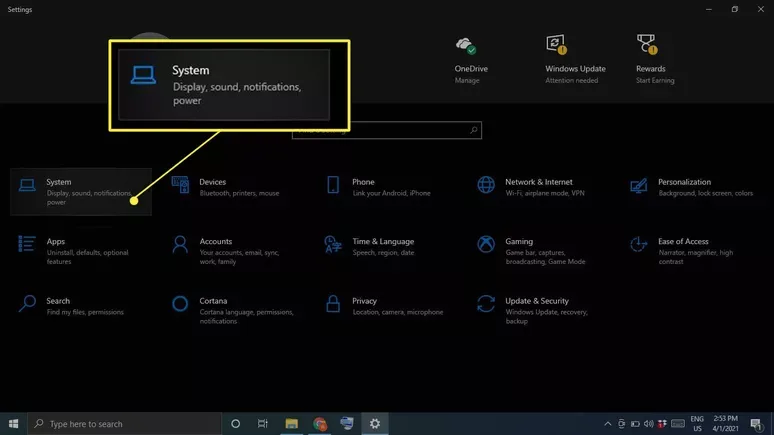This screenshot has height=435, width=774.
Task: Open Ease of Access icon
Action: 639,244
